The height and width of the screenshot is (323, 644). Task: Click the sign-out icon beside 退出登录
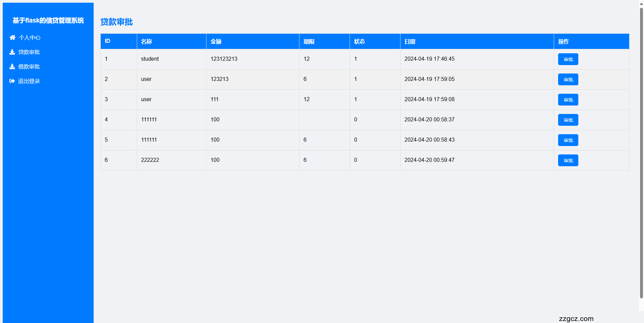pyautogui.click(x=12, y=81)
